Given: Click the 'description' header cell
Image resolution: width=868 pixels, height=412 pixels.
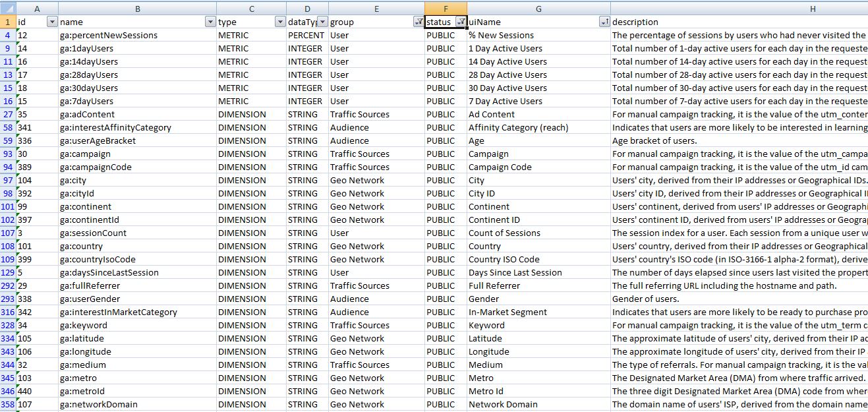Looking at the screenshot, I should pos(739,22).
